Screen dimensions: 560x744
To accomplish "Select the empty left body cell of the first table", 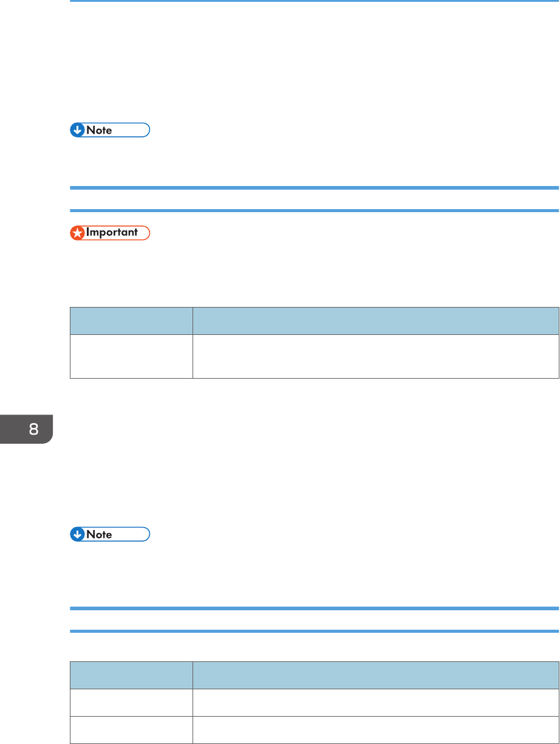I will pyautogui.click(x=131, y=356).
